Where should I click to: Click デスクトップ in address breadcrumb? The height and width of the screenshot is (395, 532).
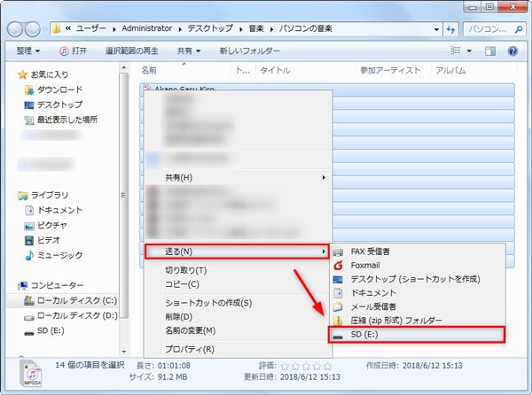point(210,28)
